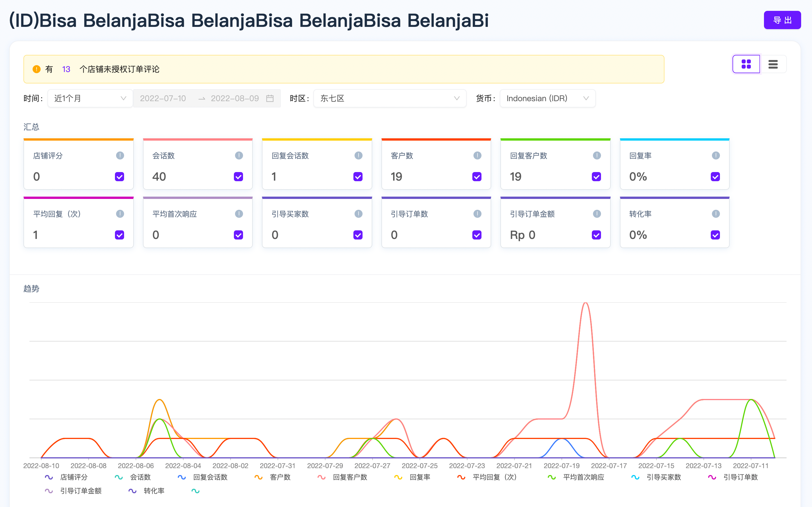Uncheck the 店铺评分 card checkbox
The width and height of the screenshot is (812, 507).
coord(120,177)
